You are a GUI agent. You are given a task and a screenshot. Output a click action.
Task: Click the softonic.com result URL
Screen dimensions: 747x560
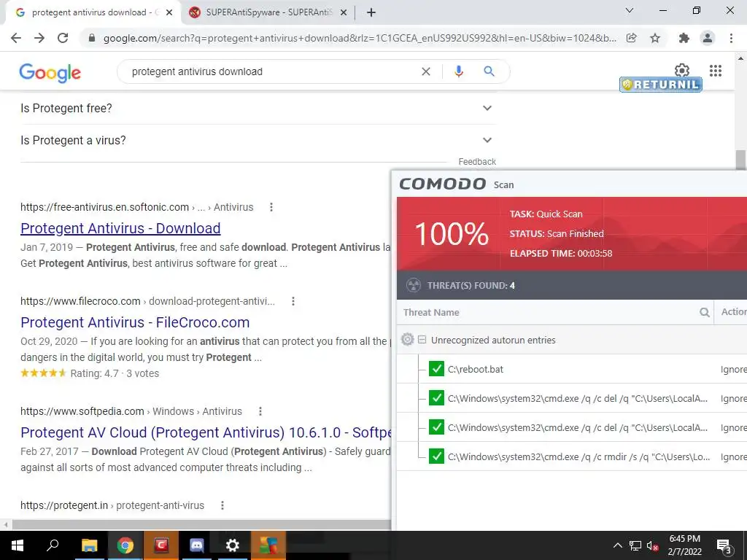click(x=136, y=207)
